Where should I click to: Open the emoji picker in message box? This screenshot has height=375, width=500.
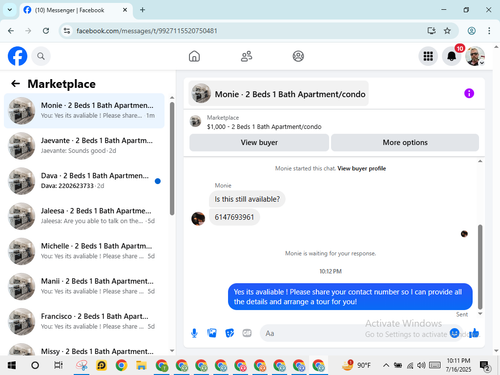pyautogui.click(x=454, y=333)
